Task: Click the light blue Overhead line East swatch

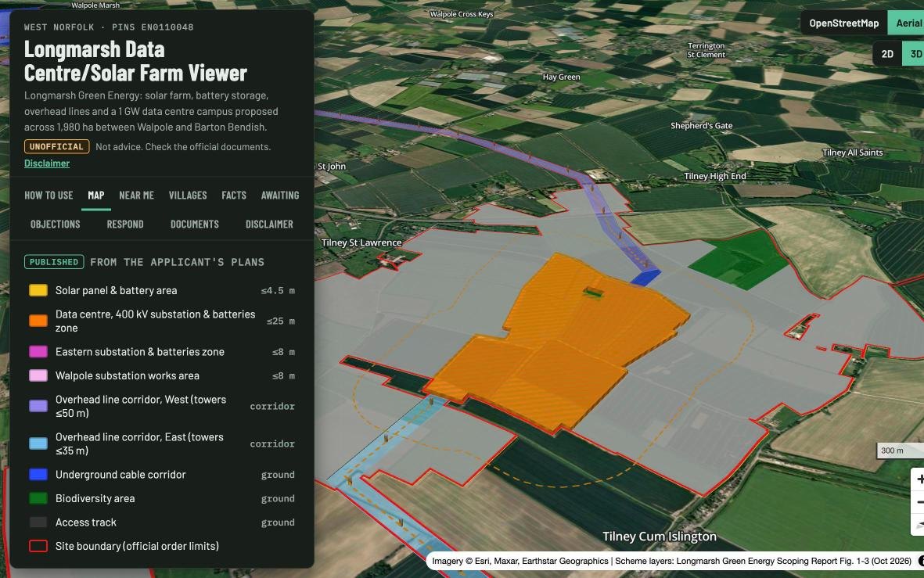Action: click(38, 443)
